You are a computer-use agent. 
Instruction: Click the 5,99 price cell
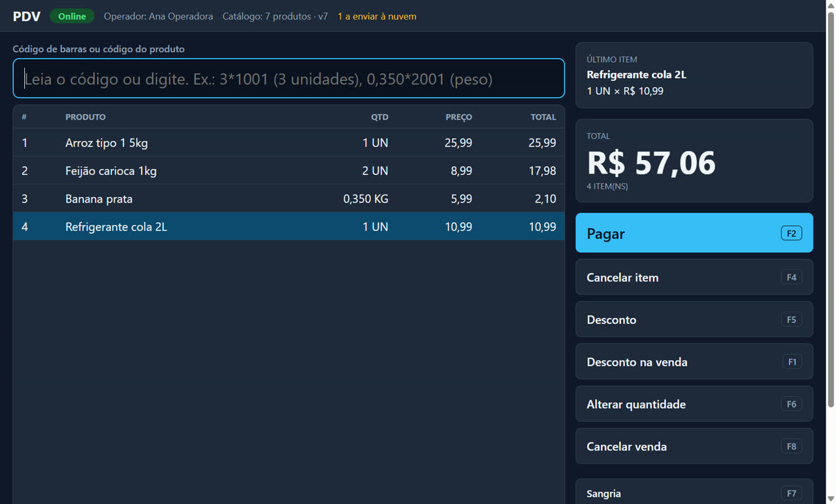click(461, 199)
